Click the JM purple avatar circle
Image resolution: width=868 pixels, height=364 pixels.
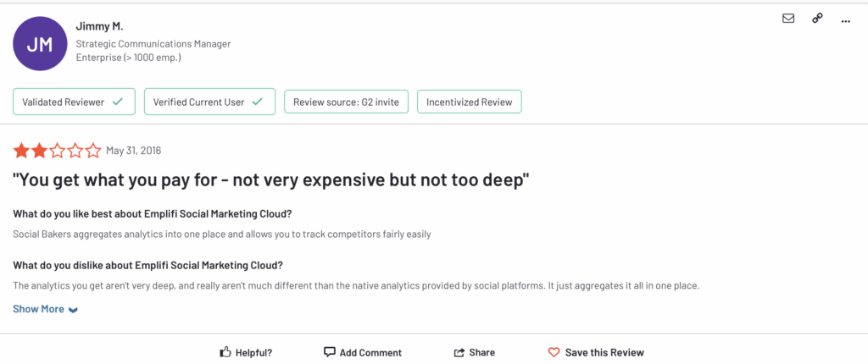tap(40, 44)
